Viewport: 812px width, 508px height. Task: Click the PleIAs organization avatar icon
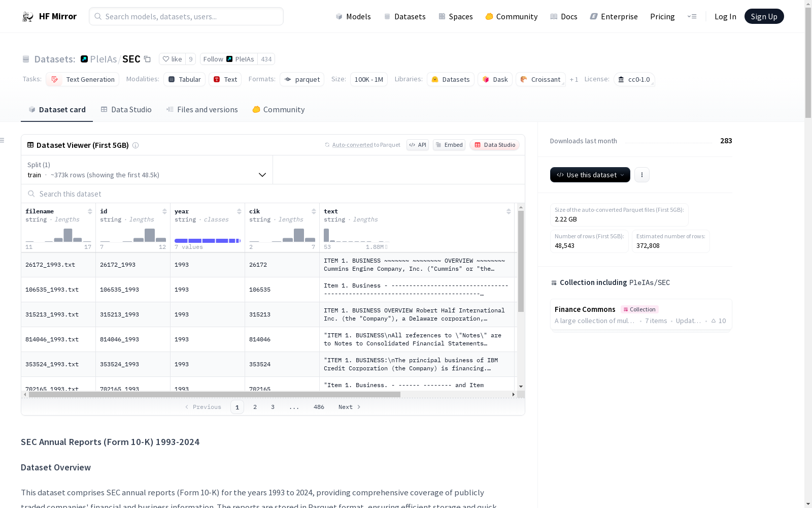84,59
